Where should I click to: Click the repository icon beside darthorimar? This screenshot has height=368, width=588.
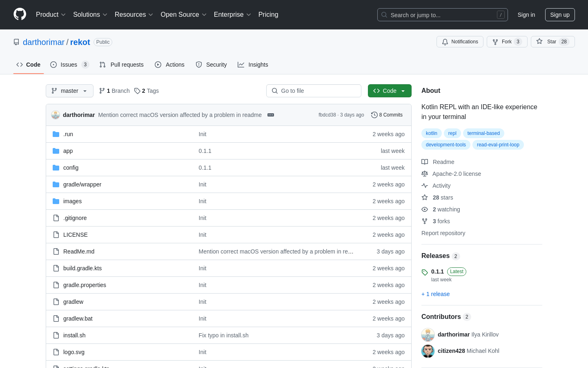(x=16, y=42)
